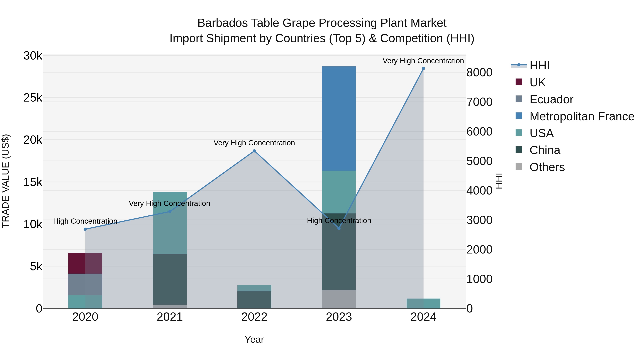Click the Ecuador bar segment in 2020
Screen dimensions: 644x362
[x=85, y=285]
